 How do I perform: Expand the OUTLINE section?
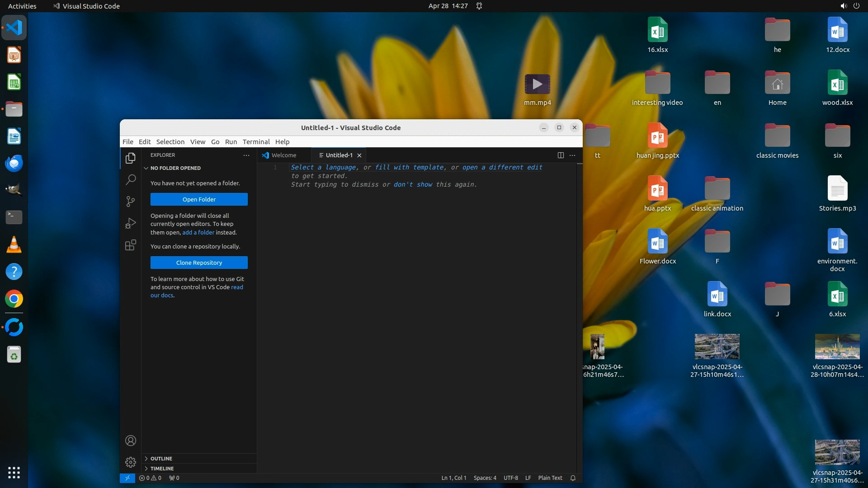click(161, 459)
